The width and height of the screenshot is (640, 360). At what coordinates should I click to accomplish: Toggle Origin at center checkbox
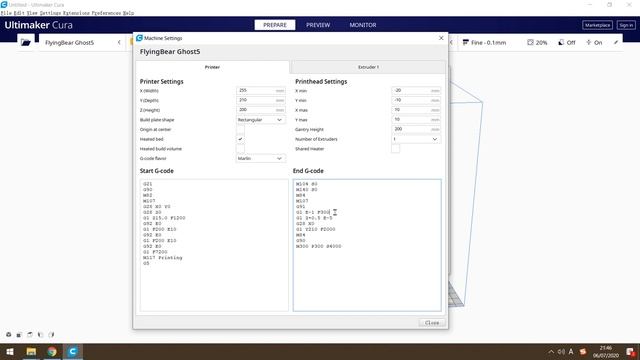pos(240,129)
